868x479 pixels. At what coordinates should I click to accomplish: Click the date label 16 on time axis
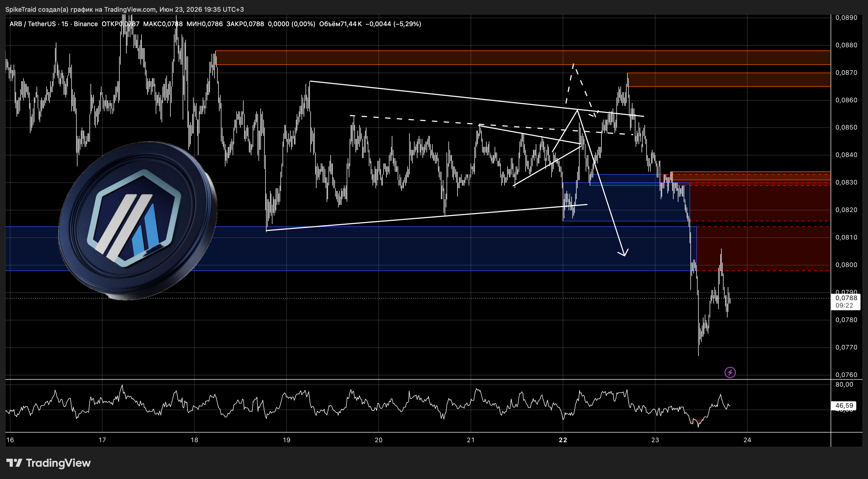click(x=10, y=440)
